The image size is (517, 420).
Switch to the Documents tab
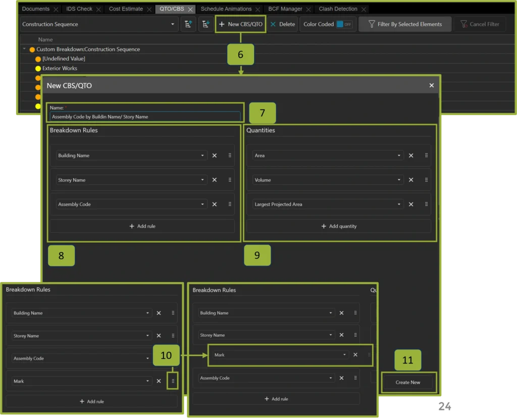point(36,9)
